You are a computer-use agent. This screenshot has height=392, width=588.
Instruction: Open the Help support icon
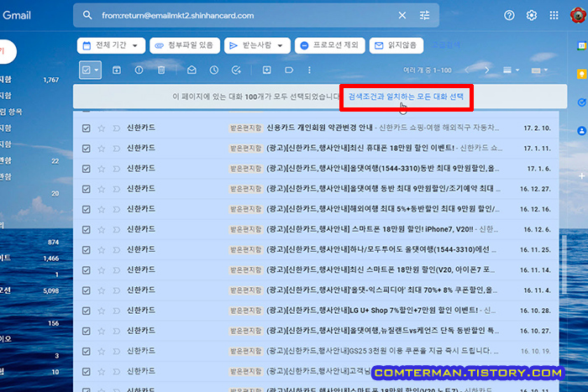click(x=509, y=15)
